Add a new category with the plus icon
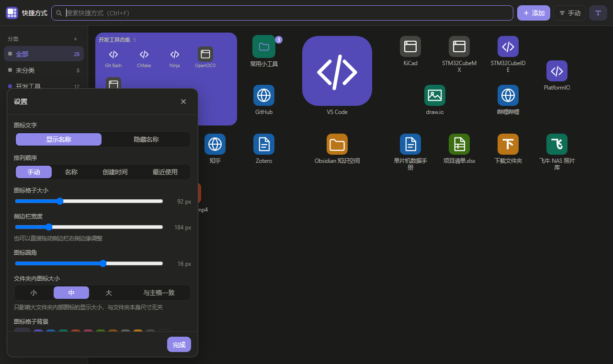This screenshot has width=613, height=364. (75, 39)
